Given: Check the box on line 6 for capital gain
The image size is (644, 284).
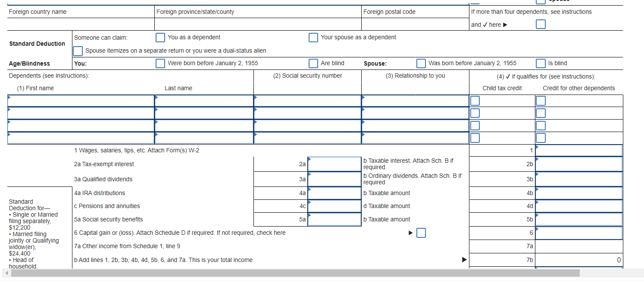Looking at the screenshot, I should coord(421,233).
